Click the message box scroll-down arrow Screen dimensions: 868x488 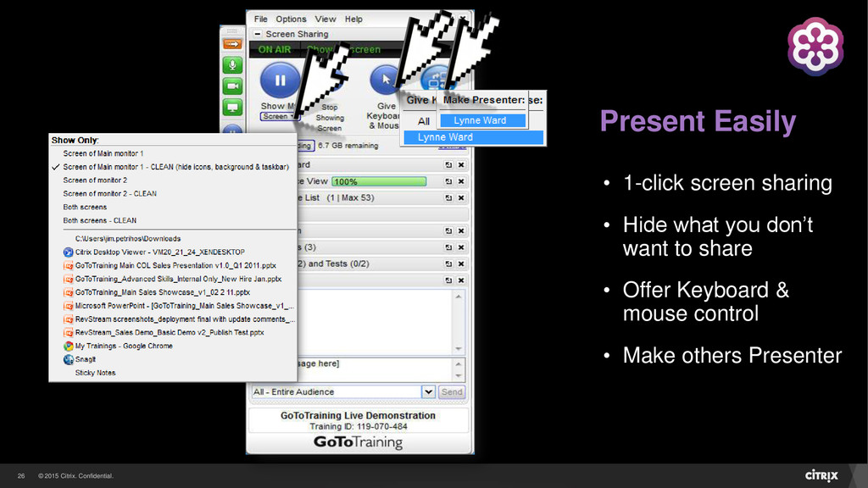pyautogui.click(x=459, y=375)
